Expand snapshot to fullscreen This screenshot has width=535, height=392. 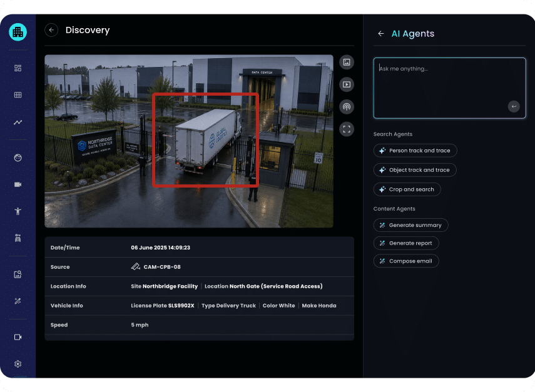coord(346,129)
